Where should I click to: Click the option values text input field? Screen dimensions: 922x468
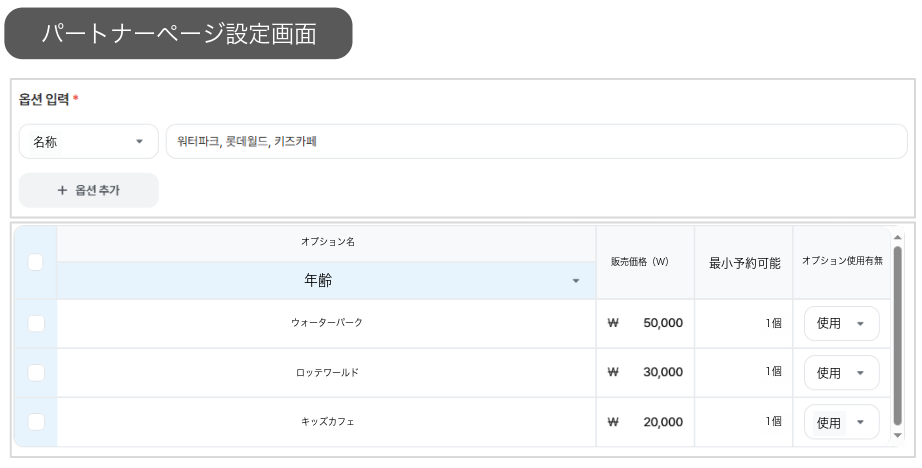[x=537, y=141]
